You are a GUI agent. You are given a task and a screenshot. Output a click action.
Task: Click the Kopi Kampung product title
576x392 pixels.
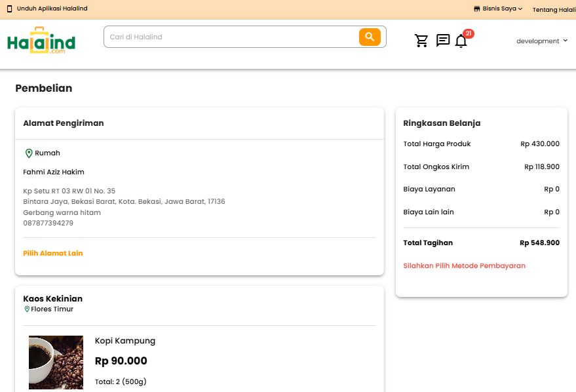[x=125, y=341]
